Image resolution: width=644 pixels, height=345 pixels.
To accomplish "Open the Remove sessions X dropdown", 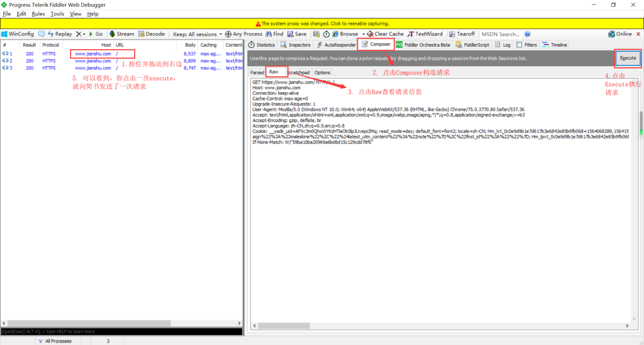I will (x=81, y=34).
